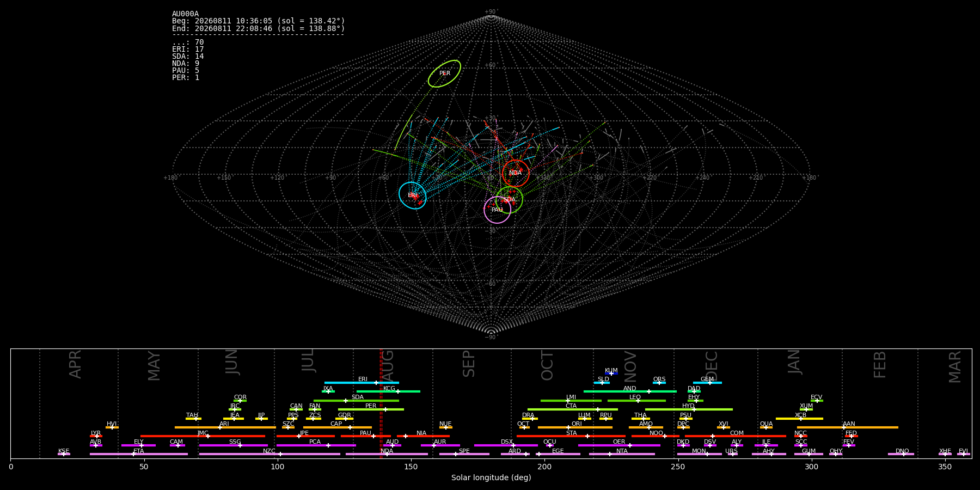Click the ERI: 17 legend entry

coord(188,50)
